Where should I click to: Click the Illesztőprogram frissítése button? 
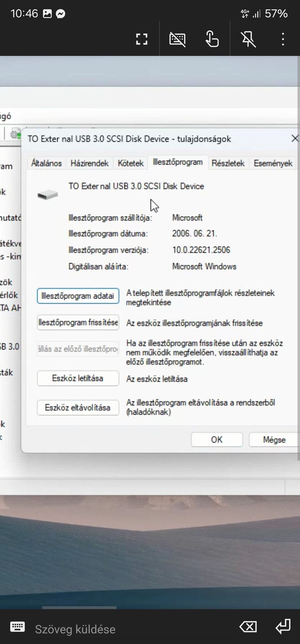point(78,322)
